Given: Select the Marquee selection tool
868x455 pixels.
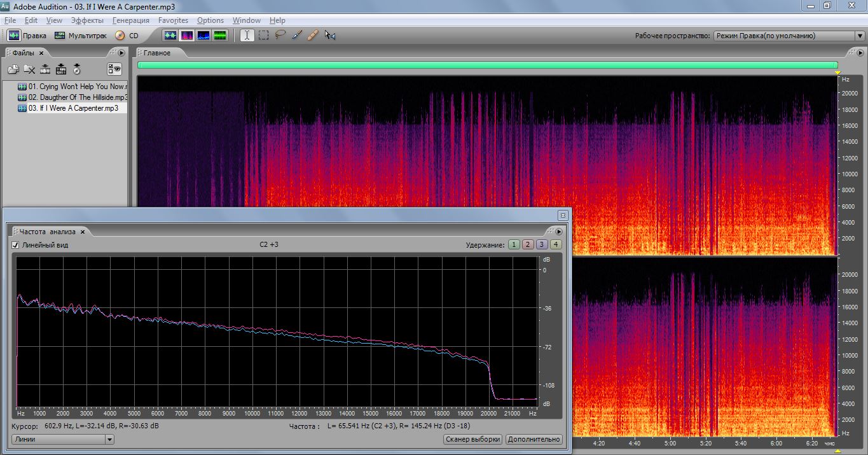Looking at the screenshot, I should click(x=263, y=36).
